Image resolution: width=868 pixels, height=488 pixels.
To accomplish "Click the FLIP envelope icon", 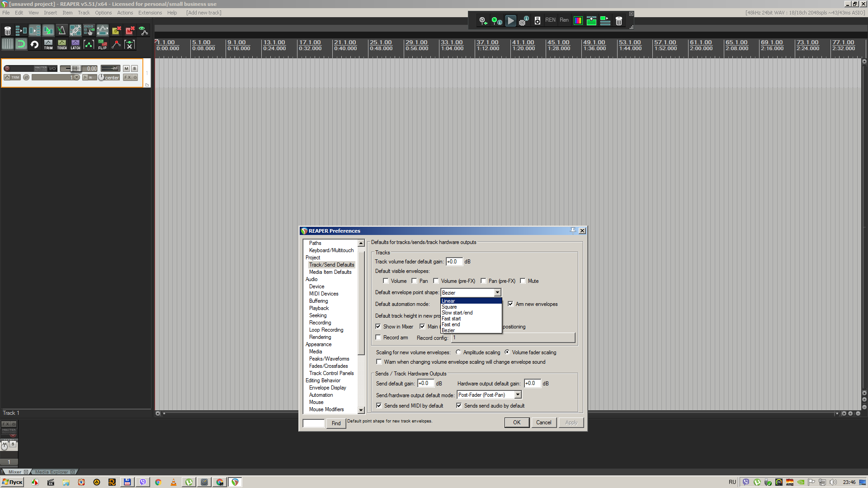I will [103, 44].
